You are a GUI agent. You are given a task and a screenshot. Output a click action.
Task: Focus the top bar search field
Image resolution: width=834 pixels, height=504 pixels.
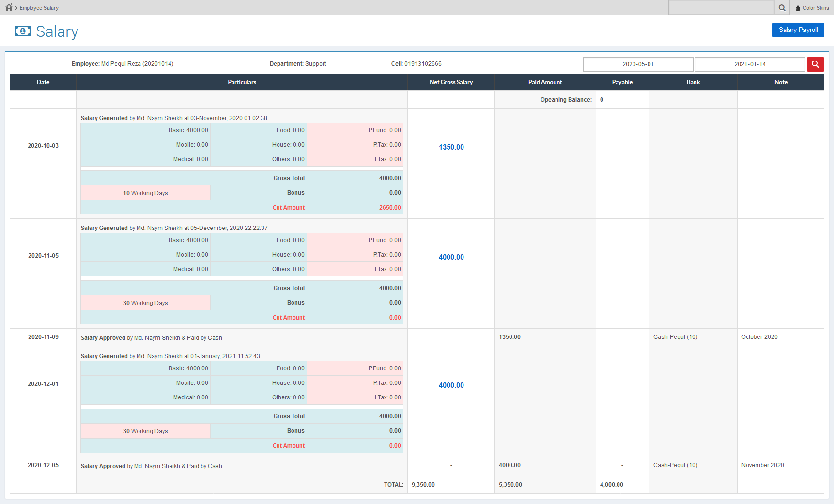(721, 8)
